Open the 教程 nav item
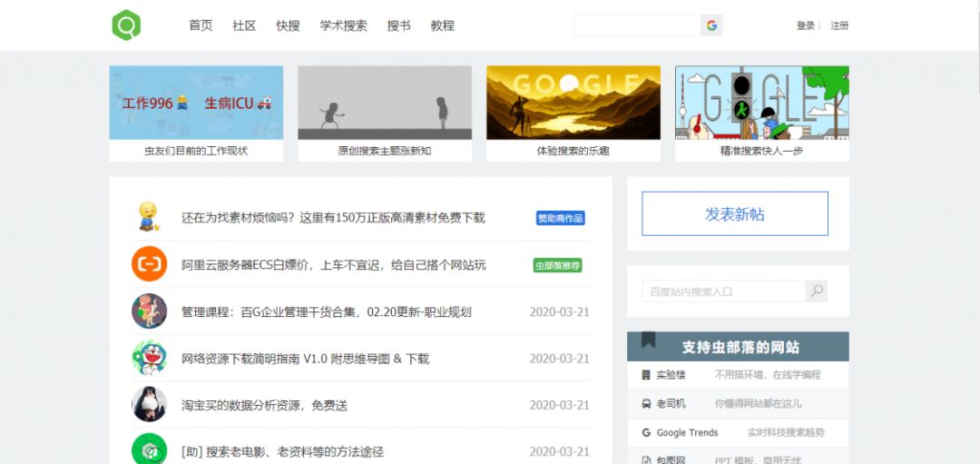980x464 pixels. 443,25
